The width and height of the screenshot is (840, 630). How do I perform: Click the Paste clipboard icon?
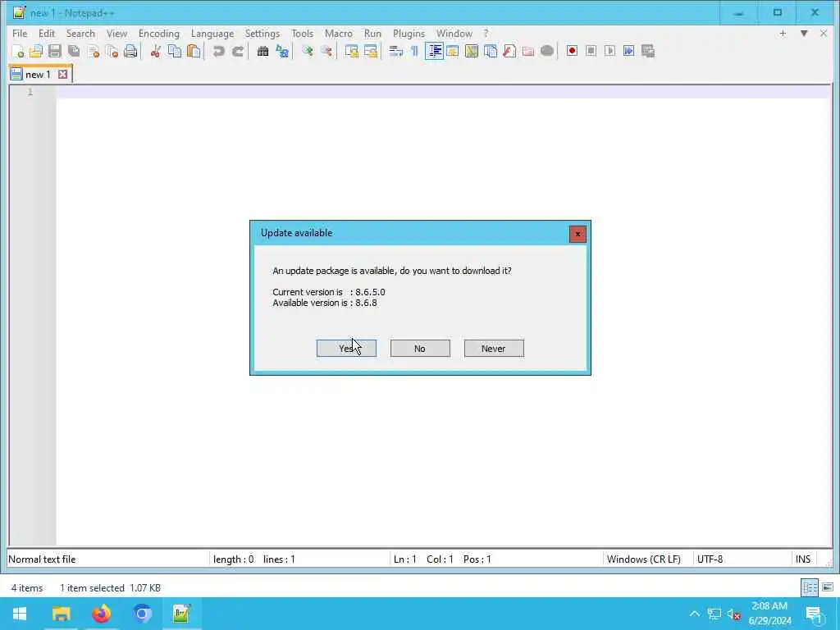click(194, 52)
